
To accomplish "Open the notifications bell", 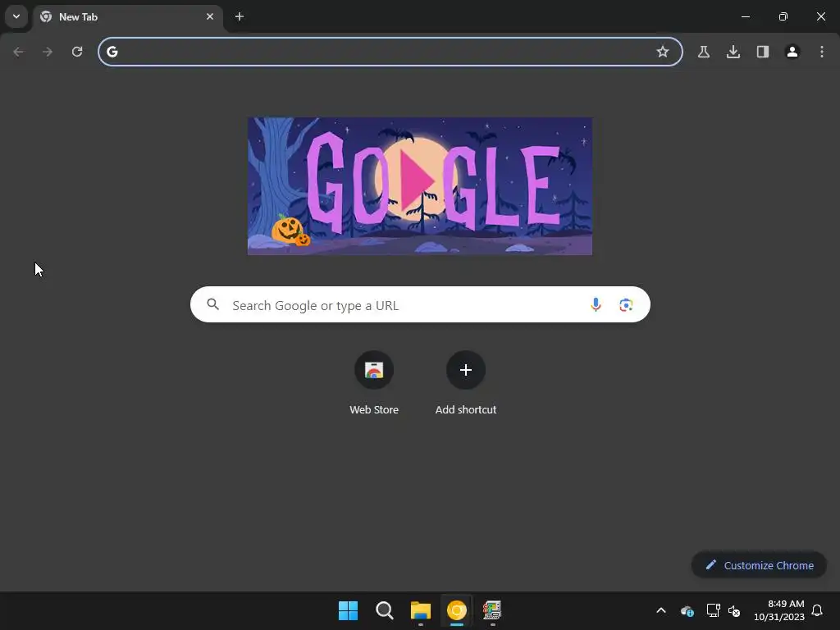I will click(x=817, y=610).
